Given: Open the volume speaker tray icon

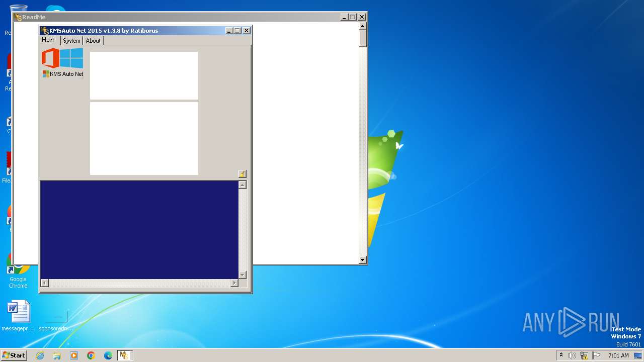Looking at the screenshot, I should 572,355.
